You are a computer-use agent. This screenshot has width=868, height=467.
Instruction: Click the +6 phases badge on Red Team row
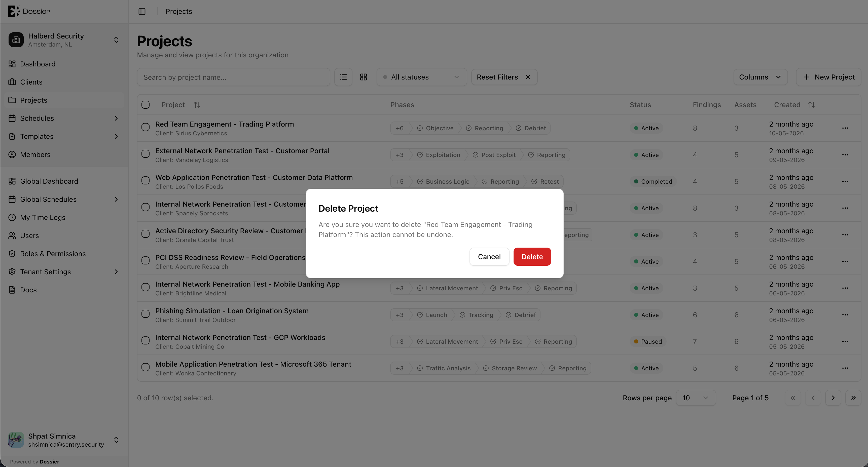400,128
